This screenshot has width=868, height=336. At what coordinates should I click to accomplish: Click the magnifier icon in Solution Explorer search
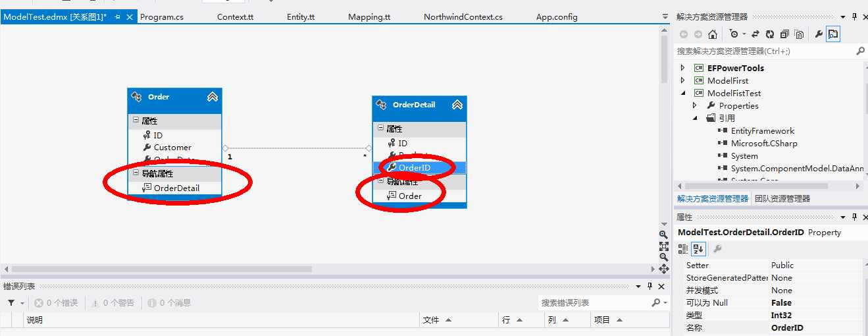pyautogui.click(x=860, y=51)
